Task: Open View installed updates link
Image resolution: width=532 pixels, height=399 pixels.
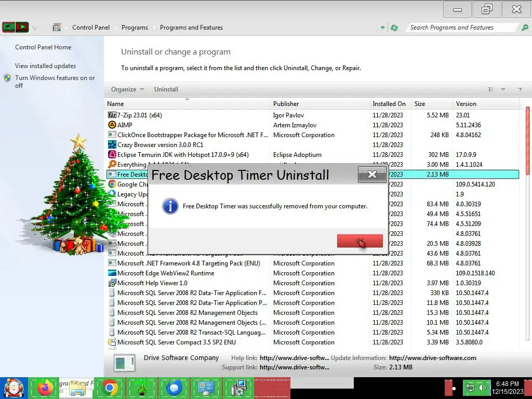Action: (x=46, y=66)
